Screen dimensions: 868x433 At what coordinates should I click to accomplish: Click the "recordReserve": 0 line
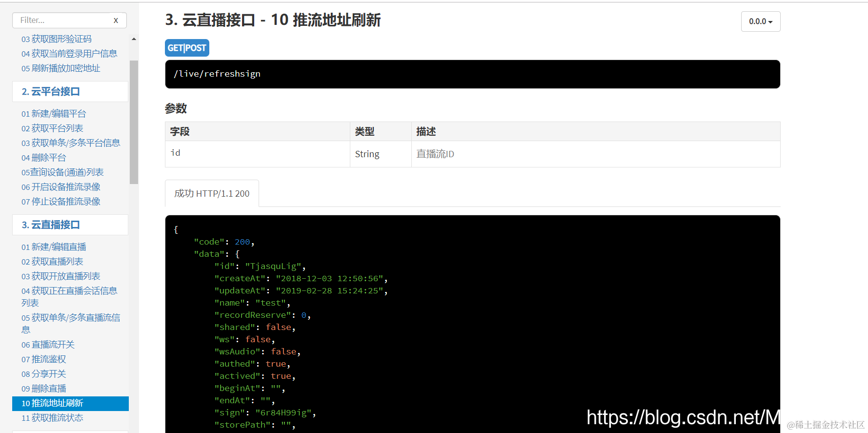click(x=262, y=315)
